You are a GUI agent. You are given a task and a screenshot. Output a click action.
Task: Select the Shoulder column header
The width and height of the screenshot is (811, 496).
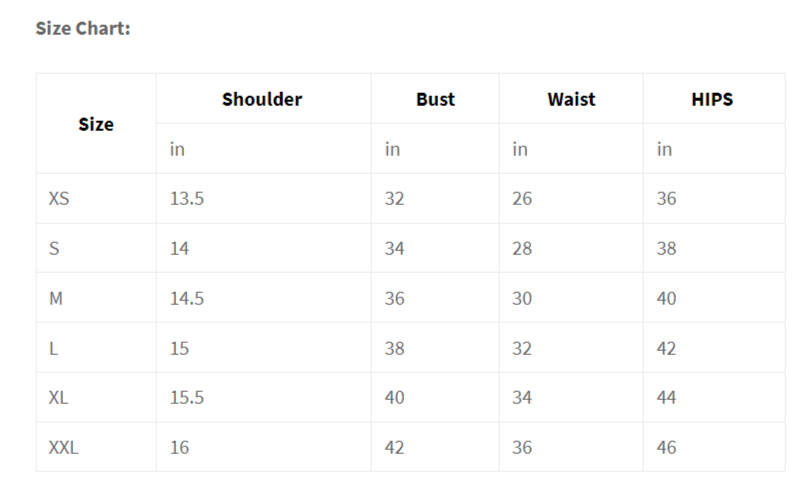click(262, 99)
